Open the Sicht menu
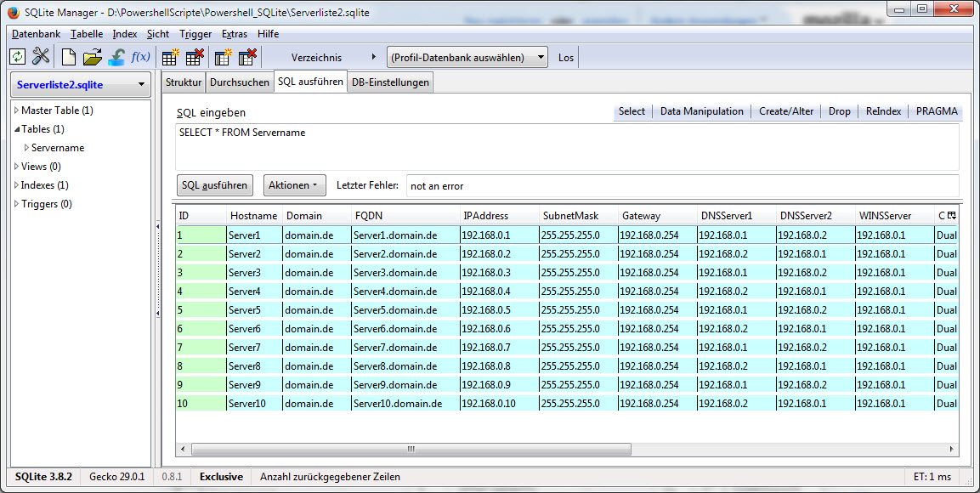Image resolution: width=980 pixels, height=493 pixels. coord(158,34)
